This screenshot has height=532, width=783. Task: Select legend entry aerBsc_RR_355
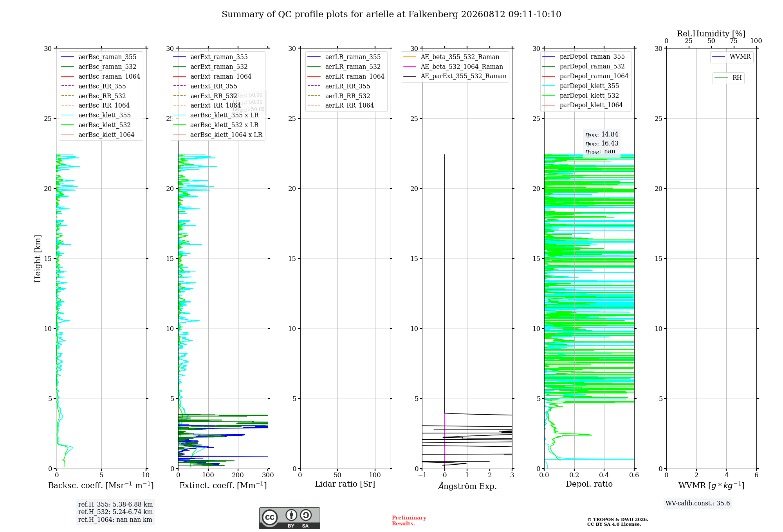(x=94, y=86)
